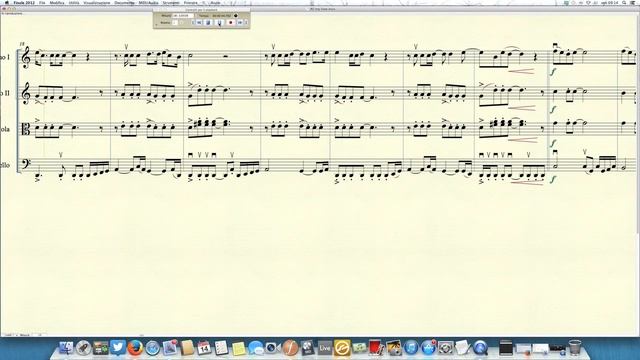
Task: Open Finder from the Dock
Action: (66, 348)
